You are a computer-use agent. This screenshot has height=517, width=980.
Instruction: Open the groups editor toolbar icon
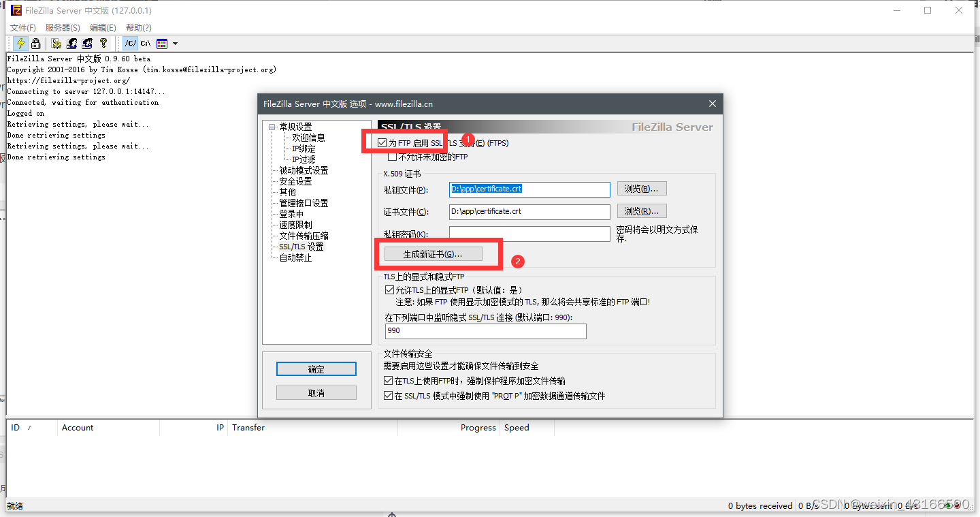(x=87, y=44)
